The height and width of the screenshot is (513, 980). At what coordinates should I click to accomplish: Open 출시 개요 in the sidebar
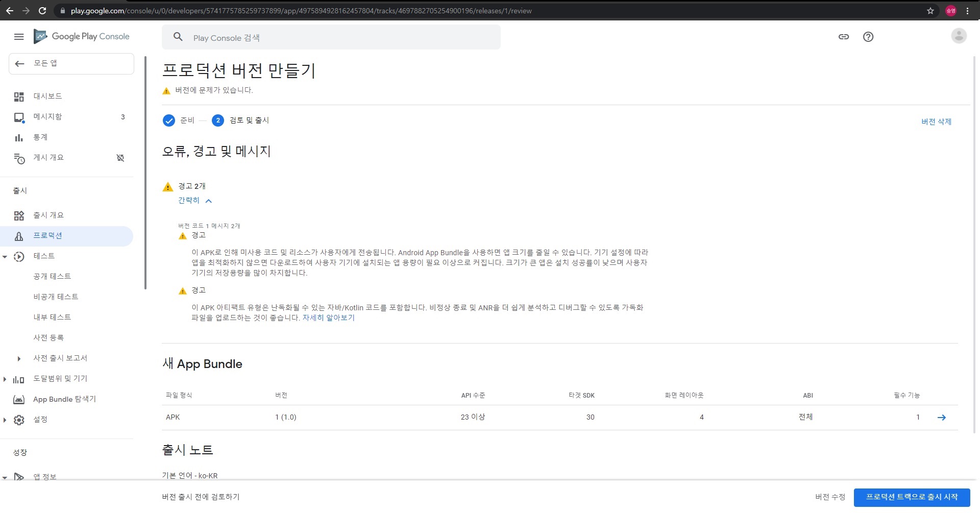pos(48,215)
